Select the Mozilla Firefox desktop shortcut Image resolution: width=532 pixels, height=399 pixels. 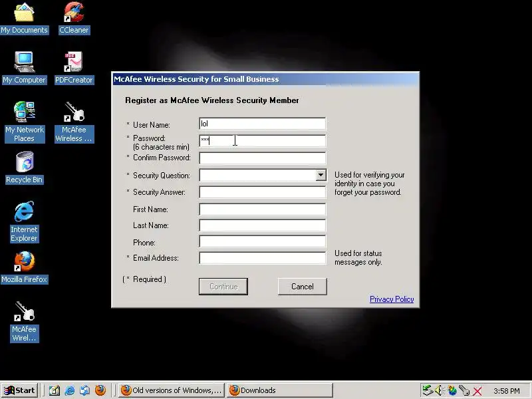point(24,267)
